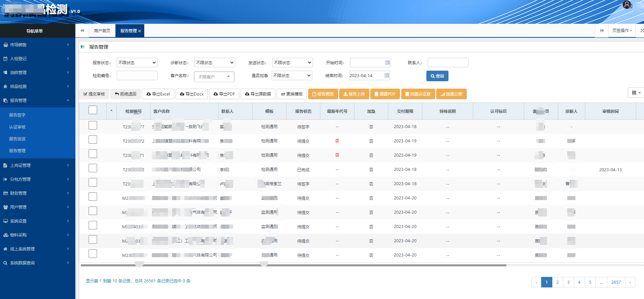Viewport: 644px width, 299px height.
Task: Go to last page 2657
Action: click(x=616, y=282)
